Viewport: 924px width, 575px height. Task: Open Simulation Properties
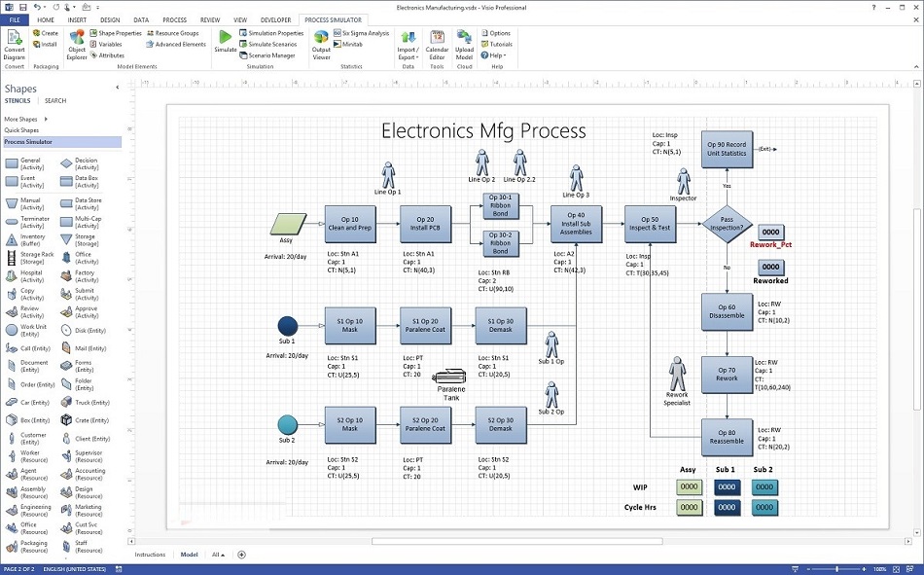click(271, 34)
